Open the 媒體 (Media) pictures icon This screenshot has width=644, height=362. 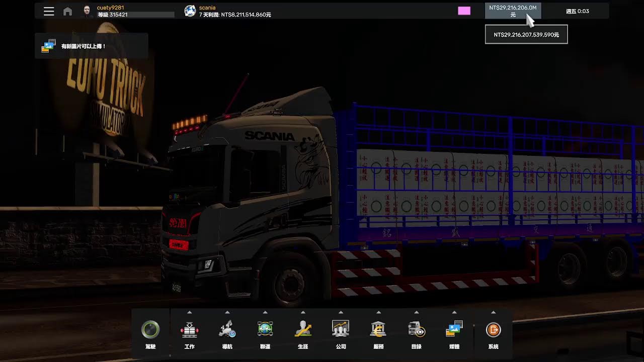[x=454, y=330]
